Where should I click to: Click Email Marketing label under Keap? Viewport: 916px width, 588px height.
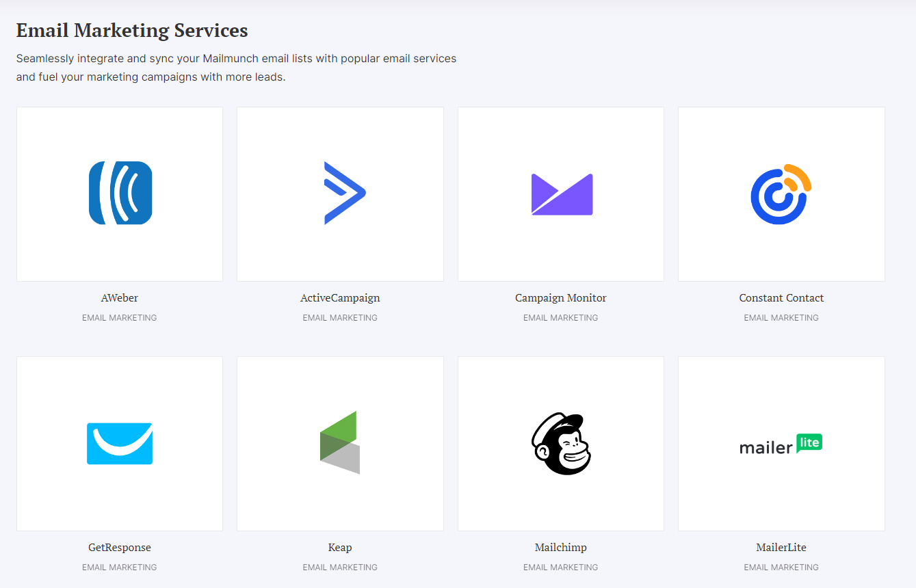[x=340, y=567]
